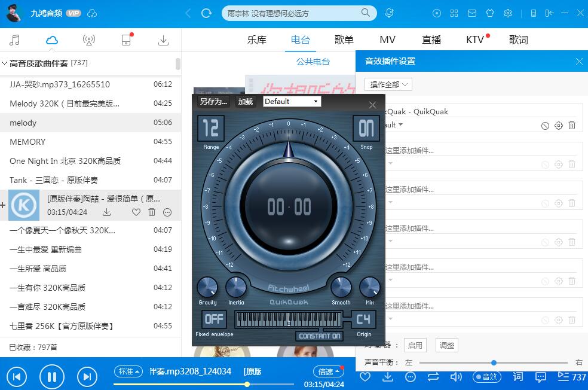Open settings of QuikQuak plugin slot
Image resolution: width=588 pixels, height=390 pixels.
tap(558, 126)
